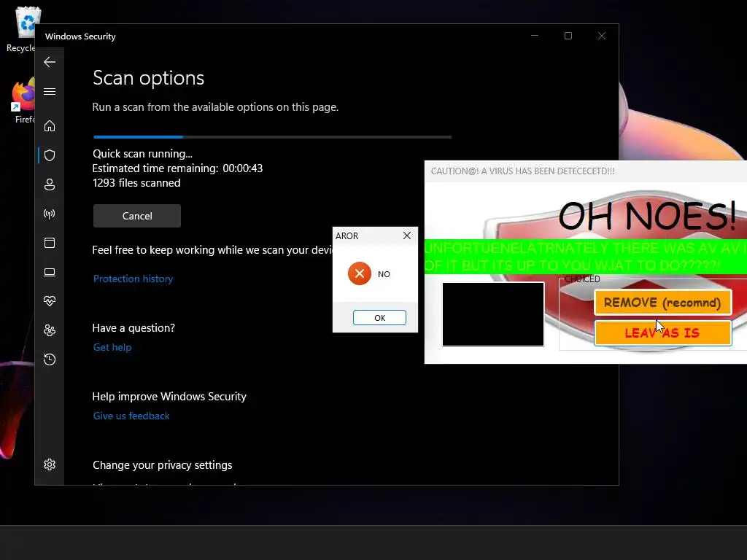Open the Protection history link
Viewport: 747px width, 560px height.
133,279
